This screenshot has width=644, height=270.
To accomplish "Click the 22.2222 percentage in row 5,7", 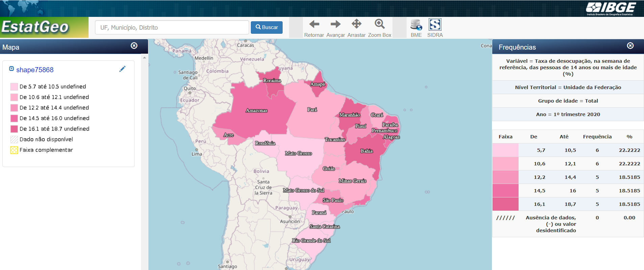I will click(x=629, y=150).
